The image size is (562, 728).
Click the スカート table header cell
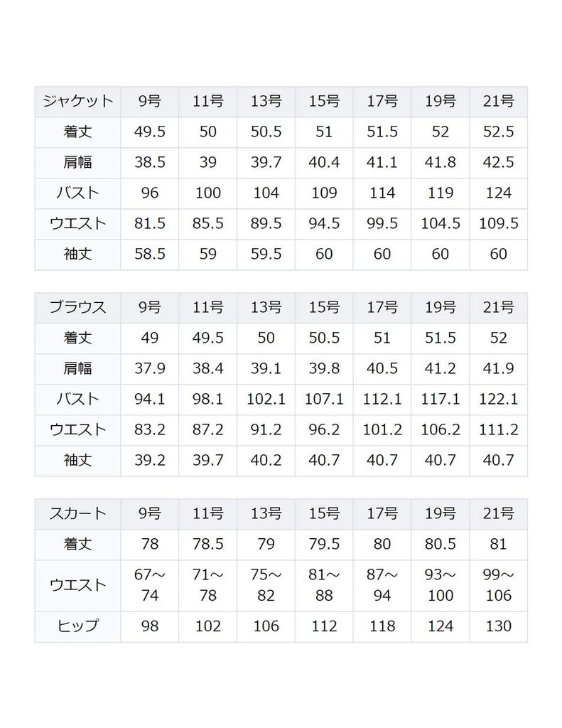[x=77, y=513]
